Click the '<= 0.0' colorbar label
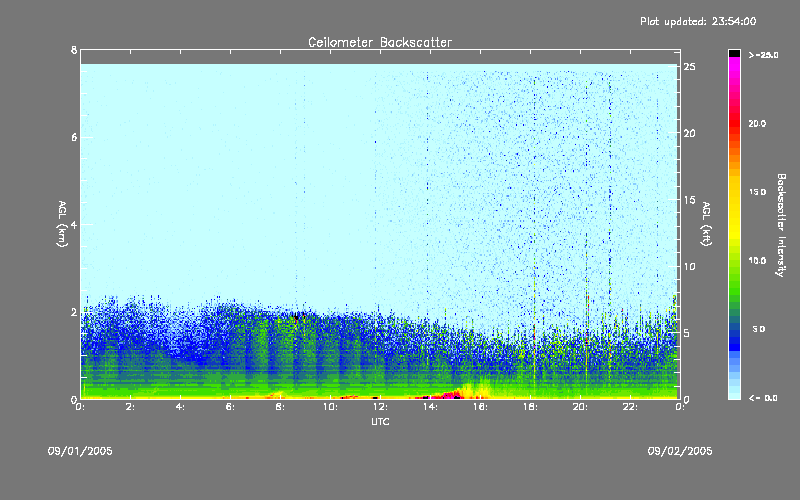800x500 pixels. (x=763, y=398)
